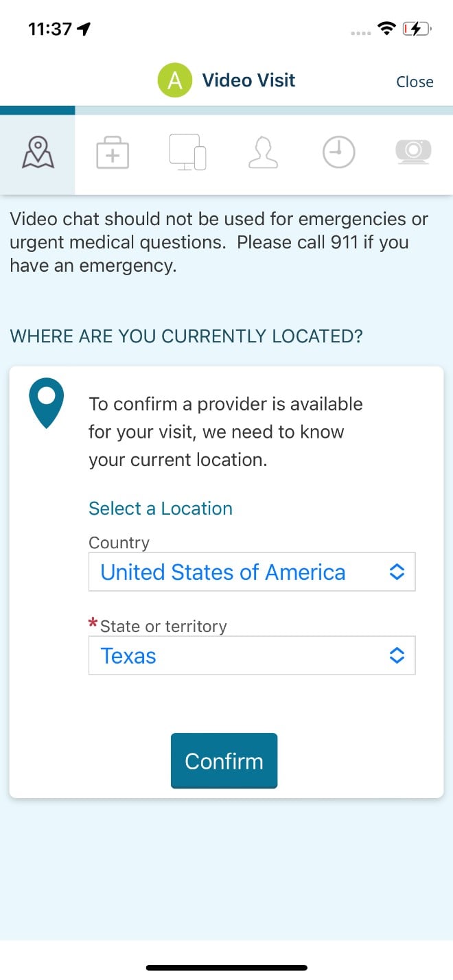Switch to the clock step tab
This screenshot has height=980, width=453.
(338, 152)
